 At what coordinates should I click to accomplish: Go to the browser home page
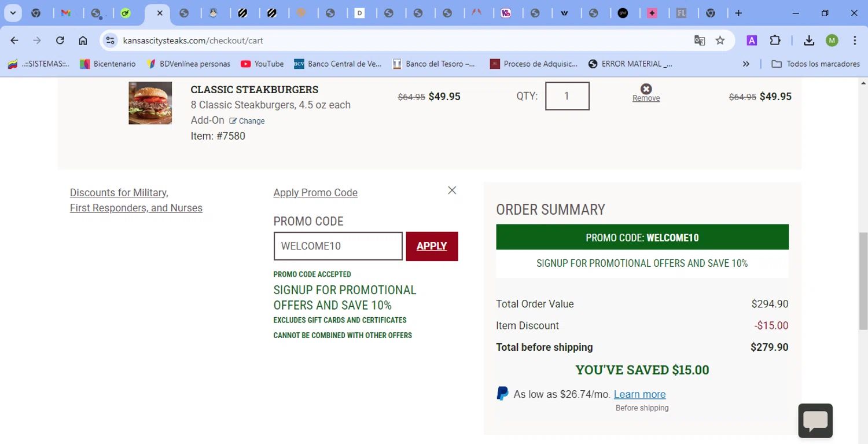83,41
